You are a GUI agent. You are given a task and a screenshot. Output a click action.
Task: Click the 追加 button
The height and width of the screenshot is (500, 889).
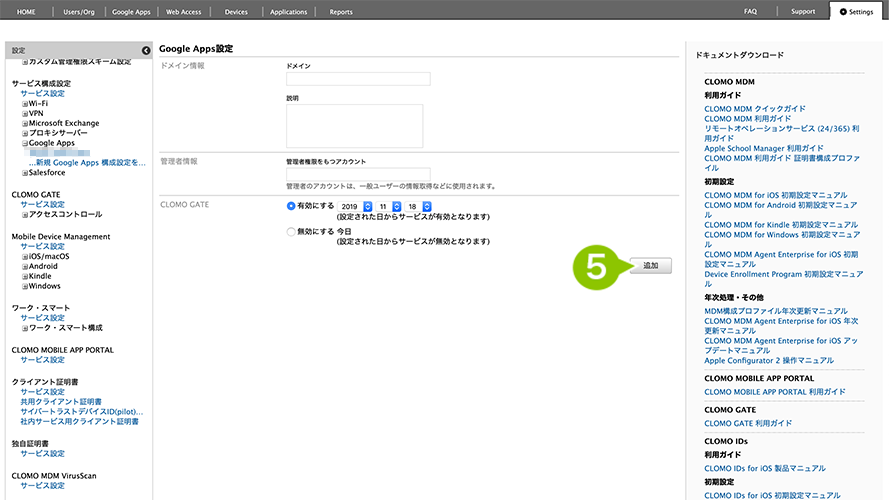pos(650,265)
